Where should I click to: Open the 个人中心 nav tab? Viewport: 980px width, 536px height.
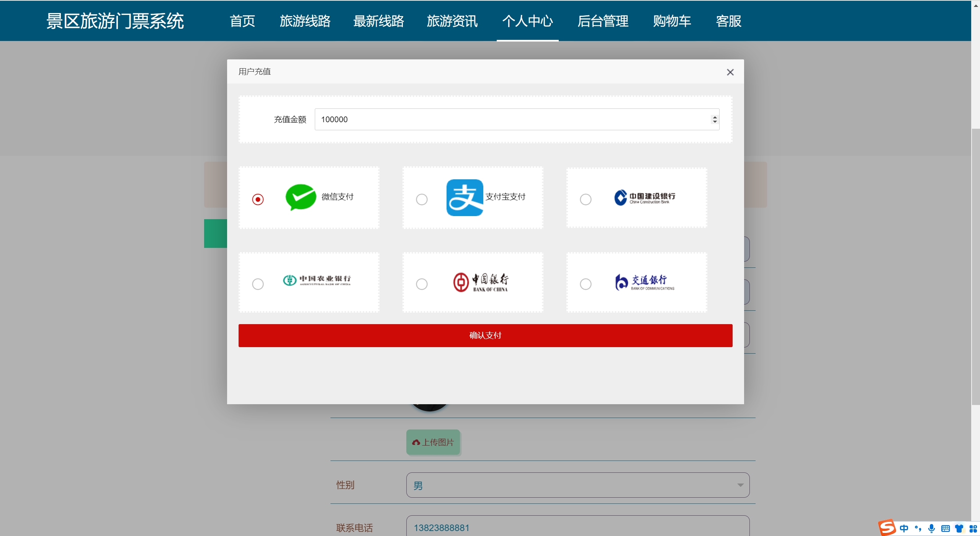(527, 21)
